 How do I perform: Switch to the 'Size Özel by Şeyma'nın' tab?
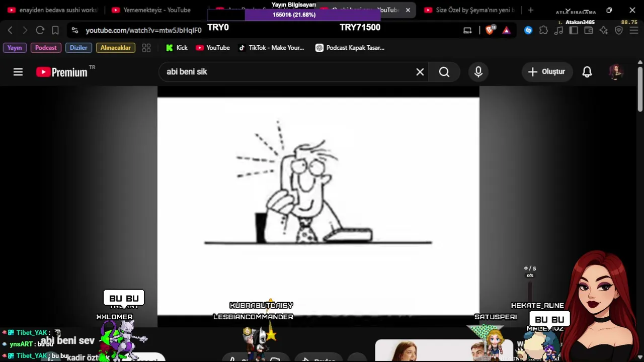pyautogui.click(x=469, y=10)
